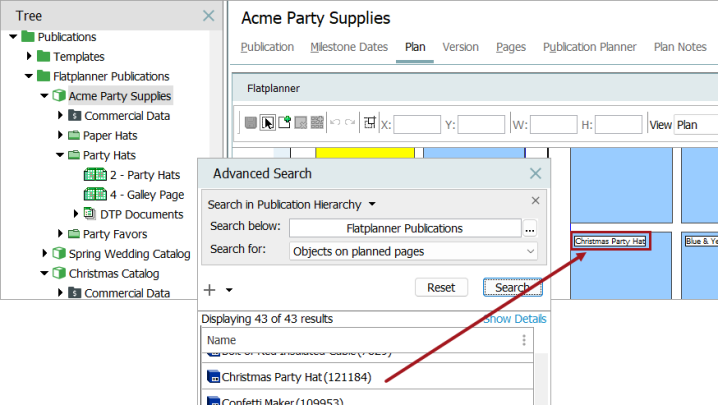Open Search in Publication Hierarchy dropdown arrow
Viewport: 718px width, 405px height.
pyautogui.click(x=372, y=204)
